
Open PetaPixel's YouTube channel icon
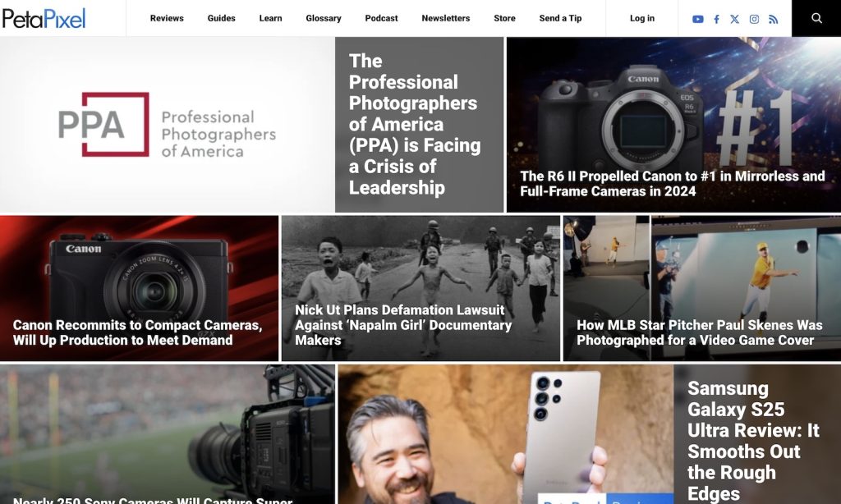[x=697, y=19]
